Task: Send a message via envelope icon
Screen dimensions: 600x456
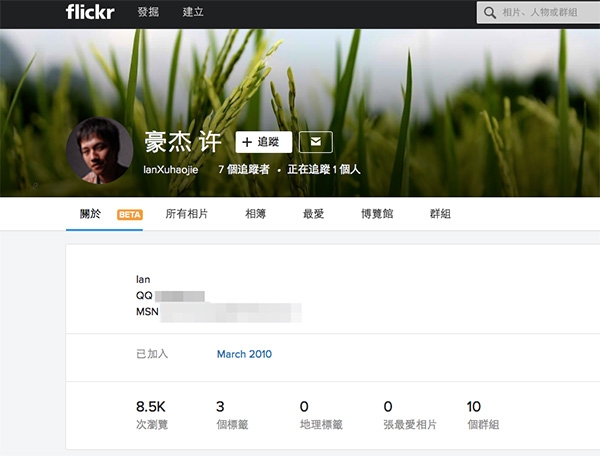Action: [x=316, y=142]
